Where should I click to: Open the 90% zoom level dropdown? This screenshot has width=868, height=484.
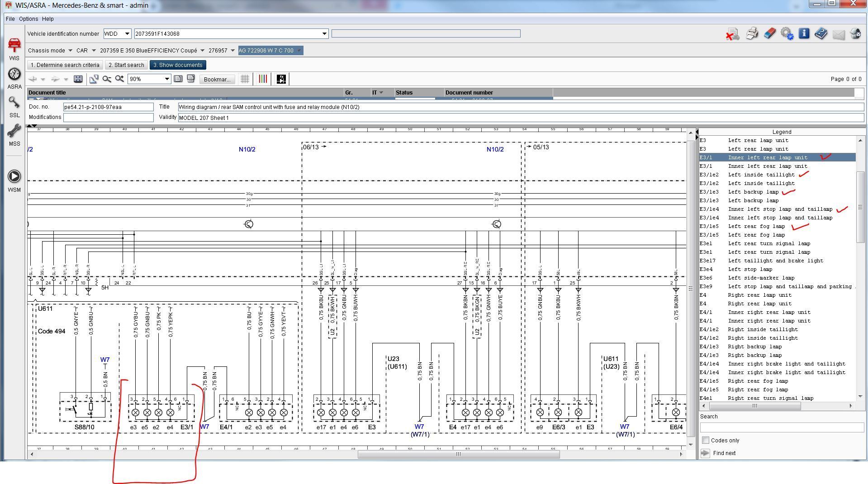166,79
